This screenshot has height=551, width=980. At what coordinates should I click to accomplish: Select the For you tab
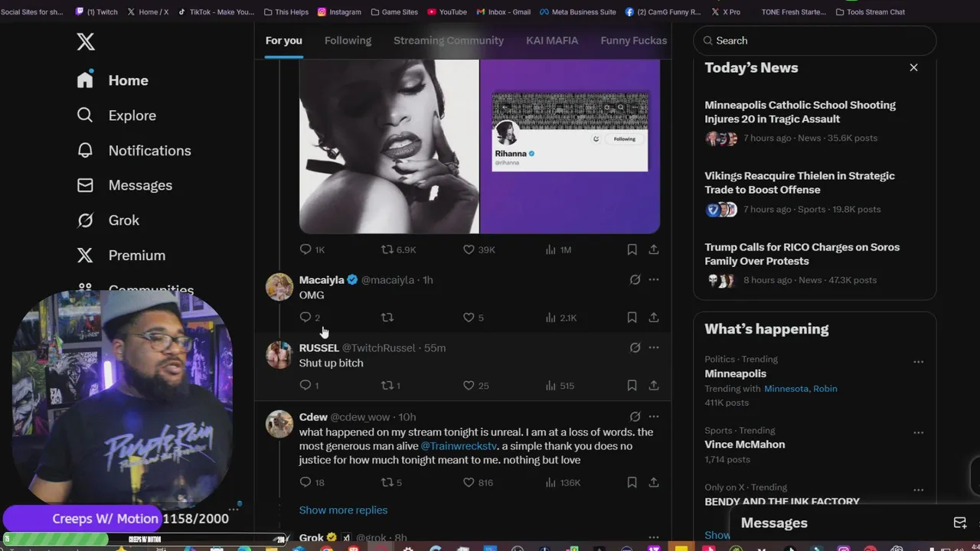click(x=283, y=41)
